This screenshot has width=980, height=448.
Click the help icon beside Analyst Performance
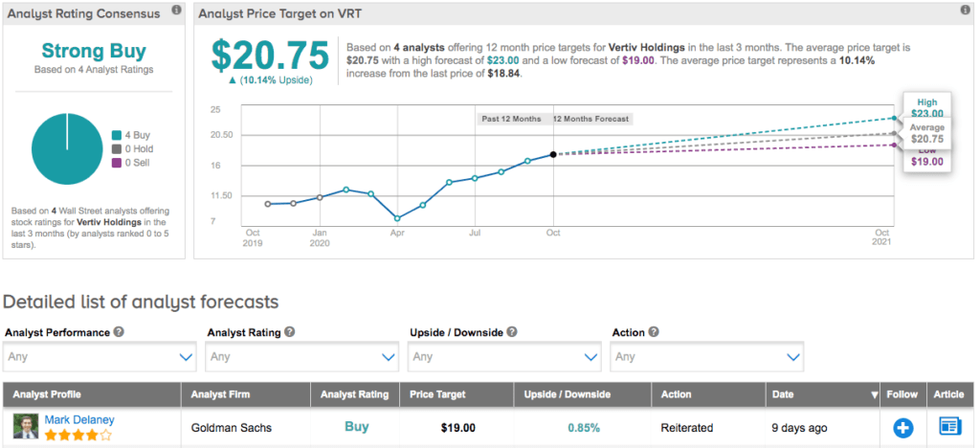click(119, 332)
